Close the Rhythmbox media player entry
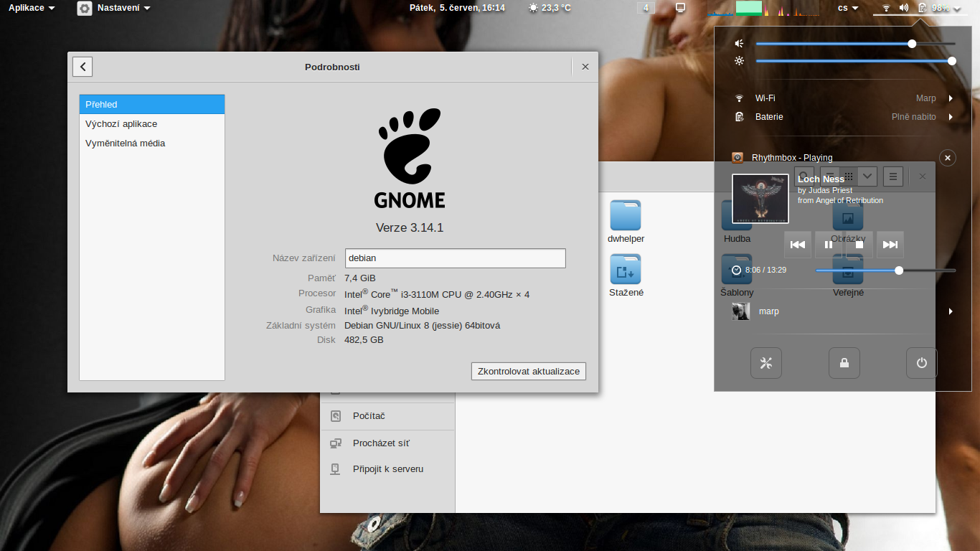 point(947,158)
